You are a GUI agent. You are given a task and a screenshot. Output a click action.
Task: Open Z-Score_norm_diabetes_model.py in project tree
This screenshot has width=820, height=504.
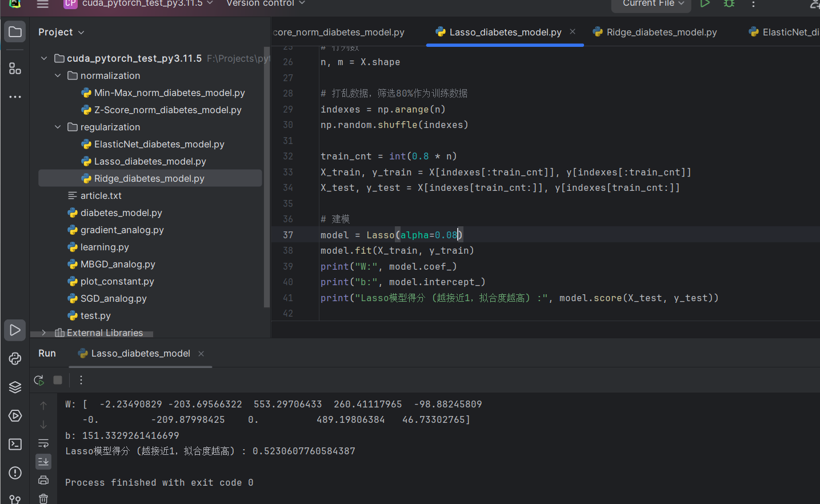162,110
